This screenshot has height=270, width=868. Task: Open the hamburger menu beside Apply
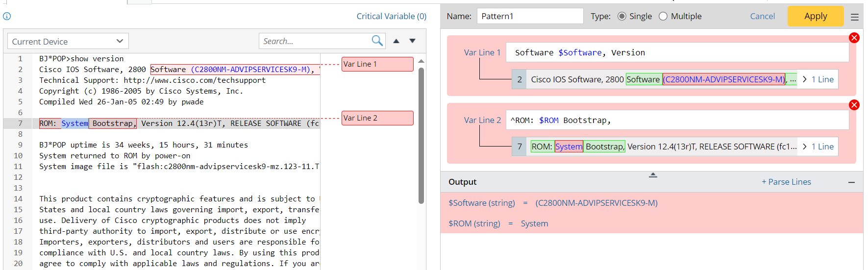854,17
